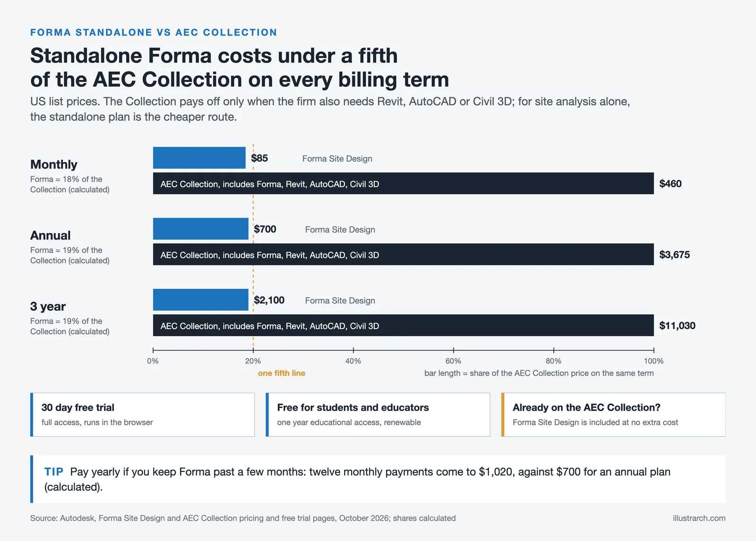756x541 pixels.
Task: Click the '$460' price value
Action: [x=670, y=184]
